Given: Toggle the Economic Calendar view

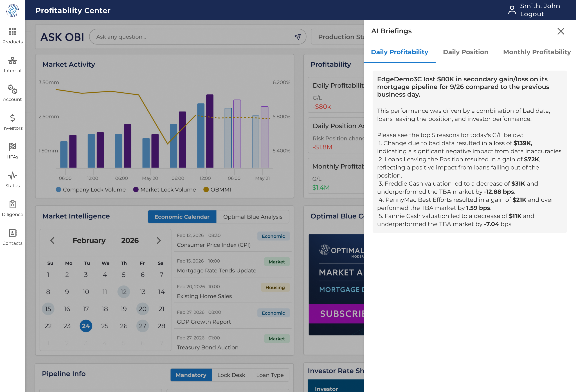Looking at the screenshot, I should 182,217.
